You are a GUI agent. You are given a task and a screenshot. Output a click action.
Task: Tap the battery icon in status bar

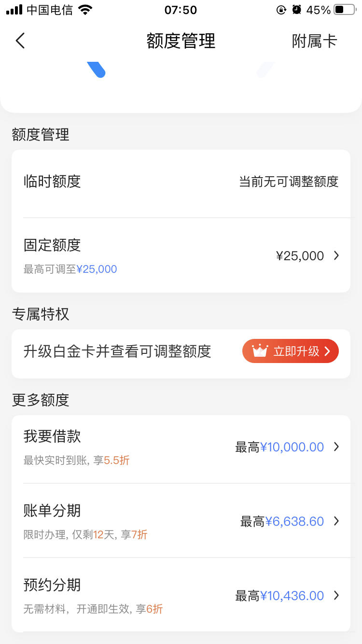(345, 10)
